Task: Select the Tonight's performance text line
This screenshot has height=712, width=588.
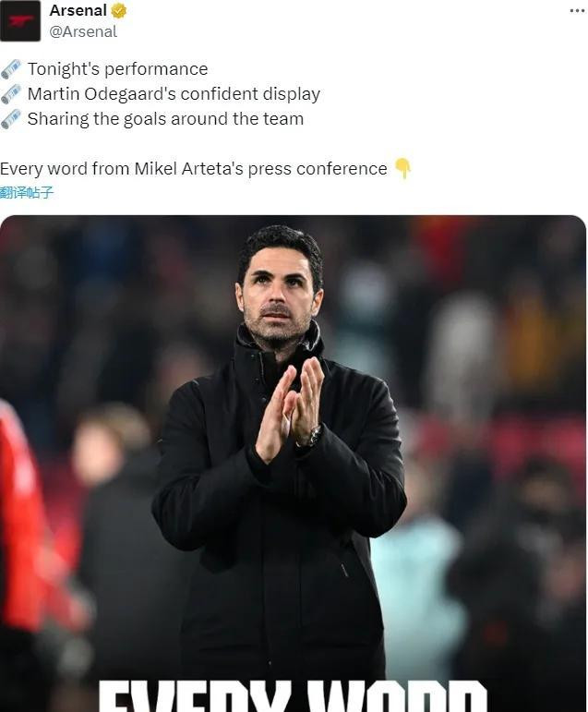Action: (x=117, y=69)
